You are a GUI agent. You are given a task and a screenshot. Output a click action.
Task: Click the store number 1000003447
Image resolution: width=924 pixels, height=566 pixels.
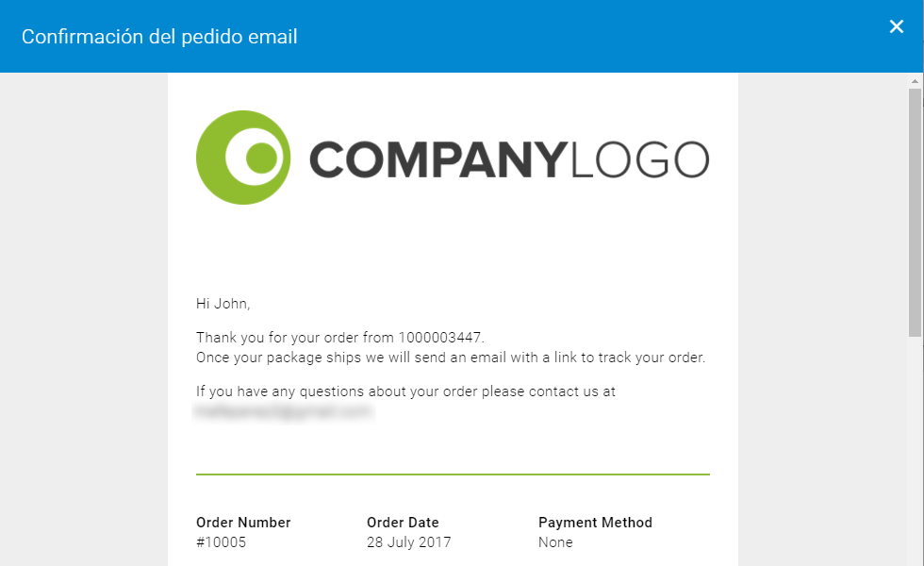(x=439, y=338)
